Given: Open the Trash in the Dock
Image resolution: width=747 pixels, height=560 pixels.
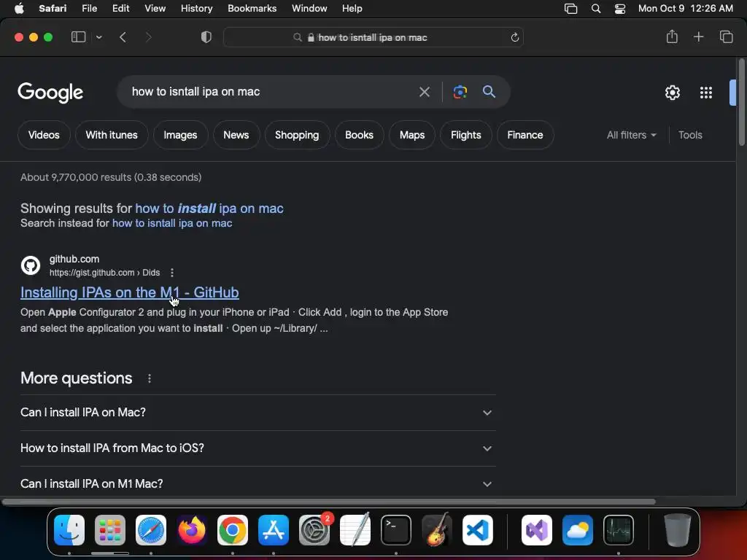Looking at the screenshot, I should pyautogui.click(x=677, y=530).
